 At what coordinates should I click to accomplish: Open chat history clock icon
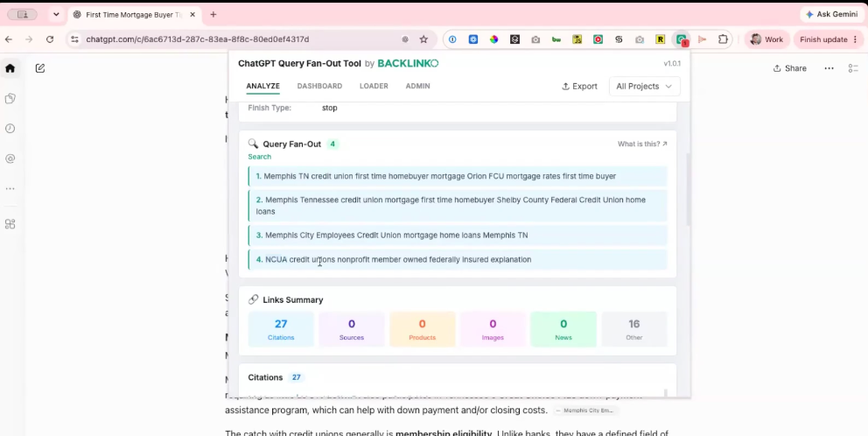pyautogui.click(x=10, y=129)
